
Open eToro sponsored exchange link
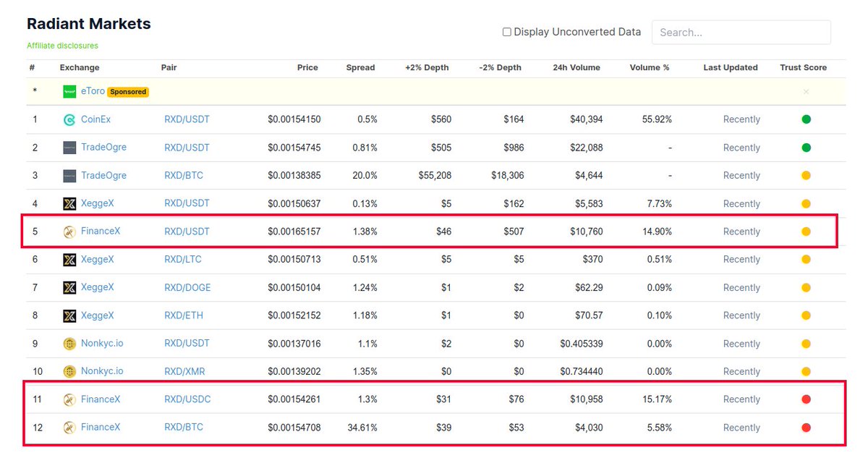point(93,91)
